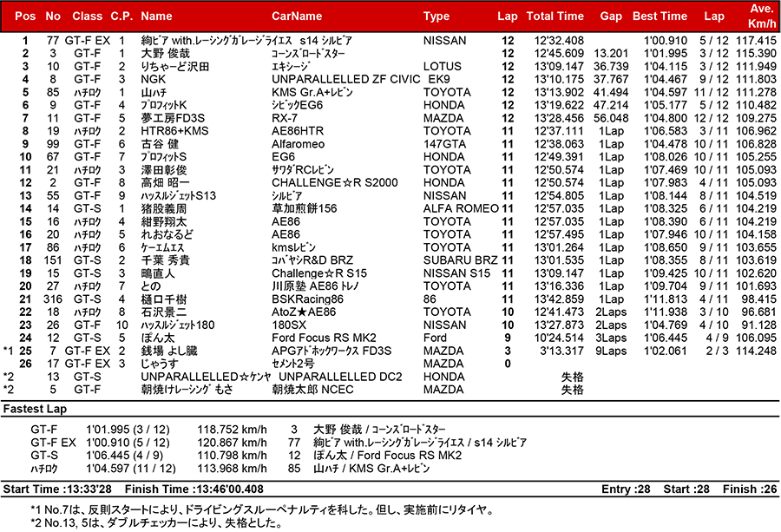The image size is (781, 532).
Task: Click the total time 13'13.902
Action: [559, 92]
